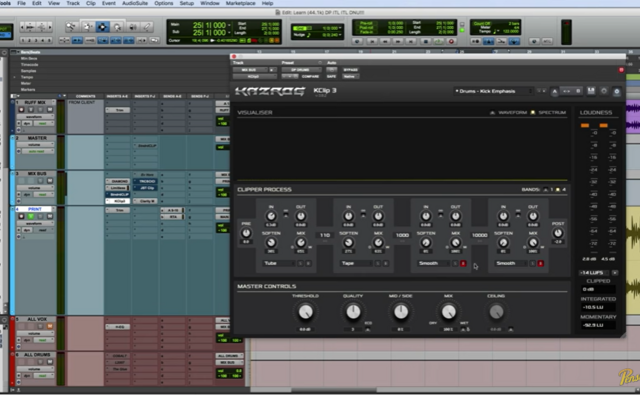Image resolution: width=640 pixels, height=396 pixels.
Task: Open the -14 LUFS target dropdown
Action: pos(594,273)
